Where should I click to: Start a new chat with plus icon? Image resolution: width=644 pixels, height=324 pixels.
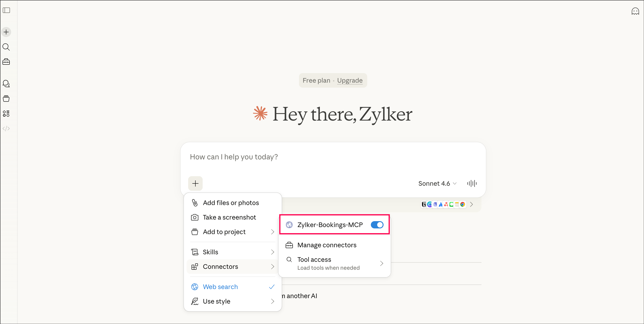[x=6, y=32]
